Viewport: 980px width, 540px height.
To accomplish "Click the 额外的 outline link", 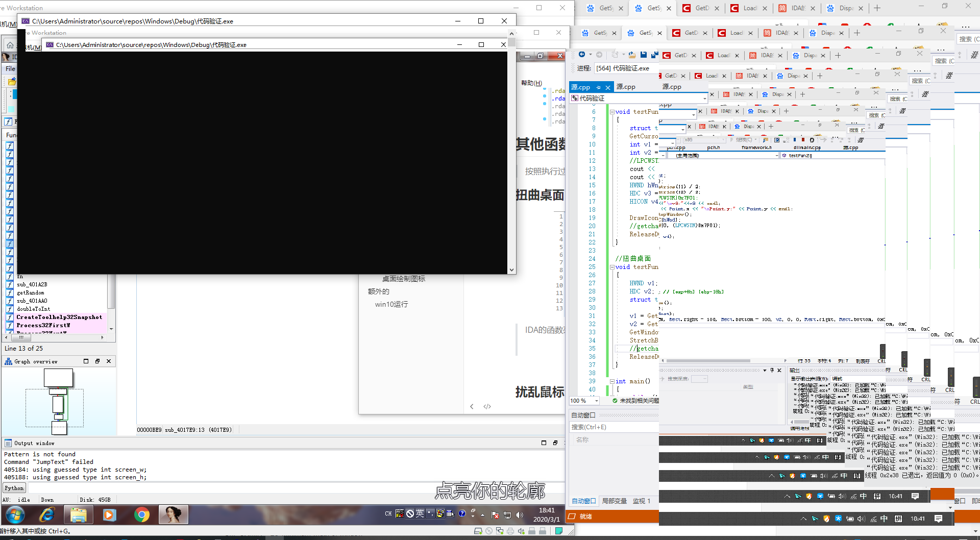I will 379,291.
